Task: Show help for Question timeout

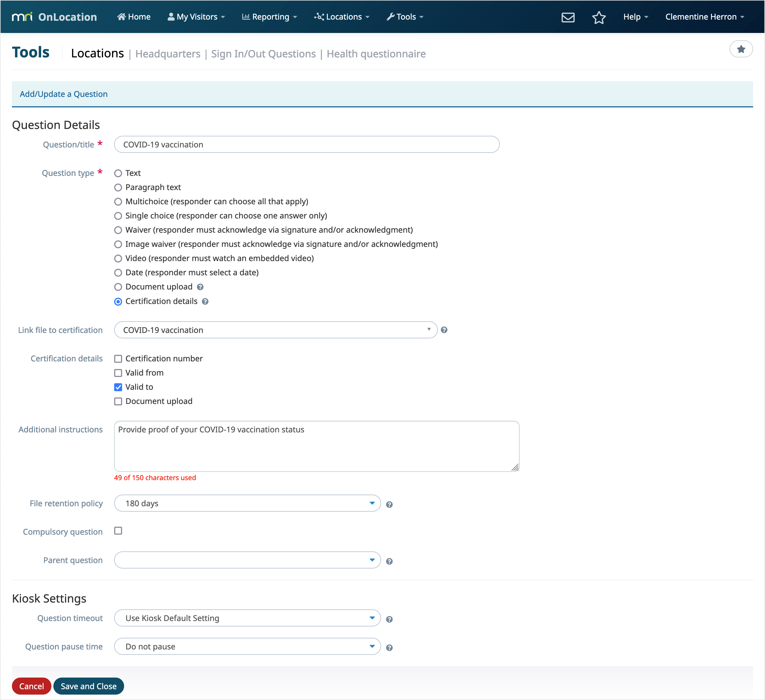Action: 389,620
